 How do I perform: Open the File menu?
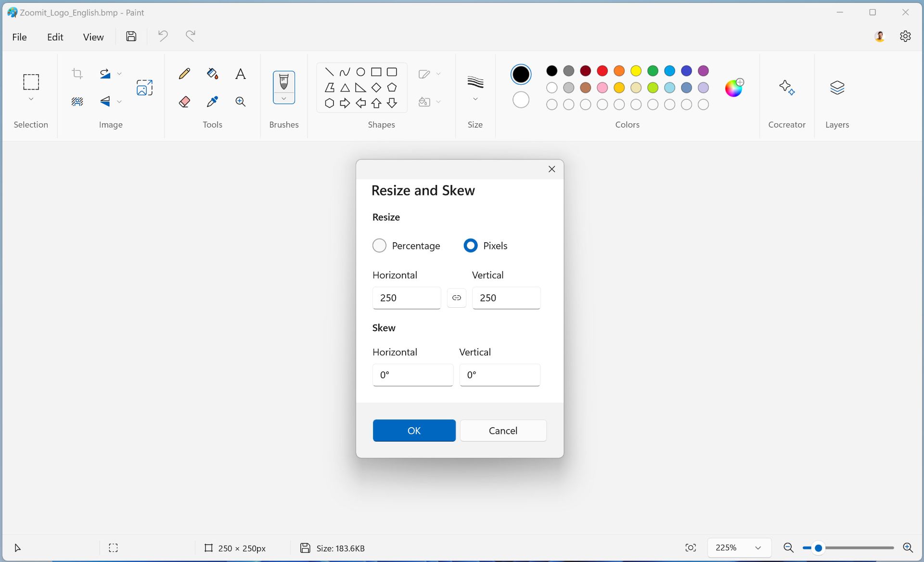tap(19, 37)
